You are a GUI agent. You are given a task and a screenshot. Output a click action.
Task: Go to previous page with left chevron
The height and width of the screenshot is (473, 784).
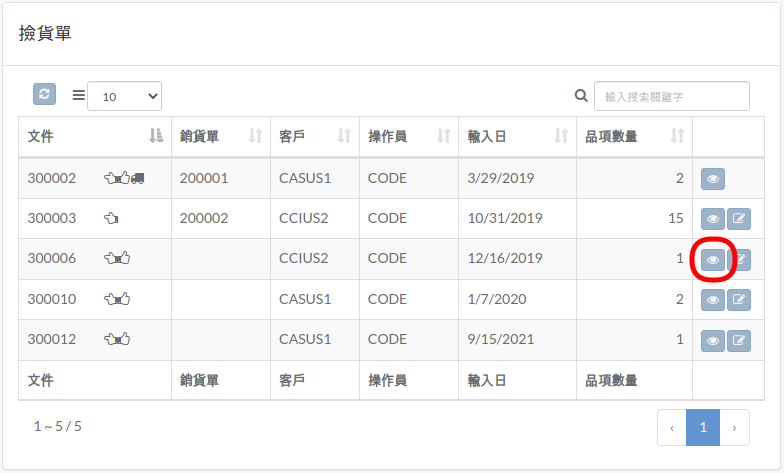[x=672, y=428]
